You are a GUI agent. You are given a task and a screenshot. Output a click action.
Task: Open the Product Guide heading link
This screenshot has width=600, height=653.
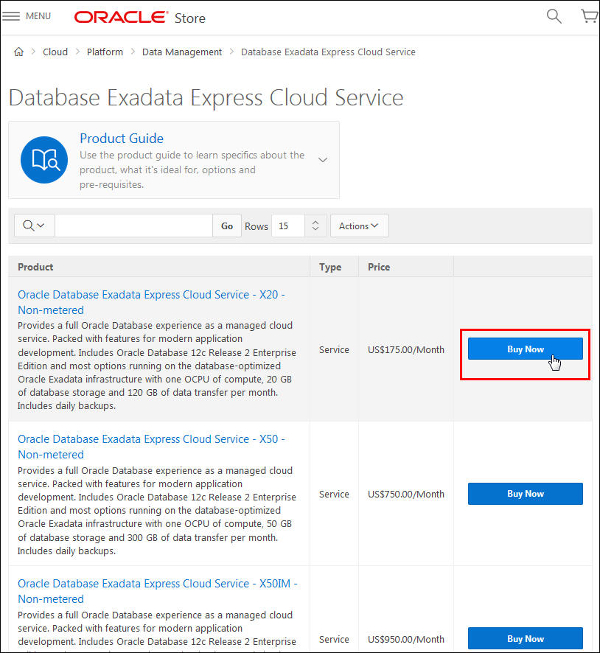click(x=122, y=138)
